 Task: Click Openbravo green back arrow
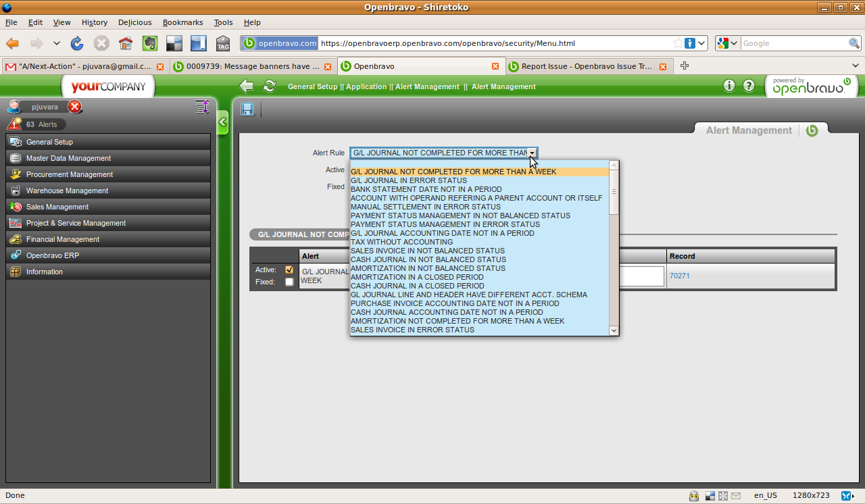[247, 86]
